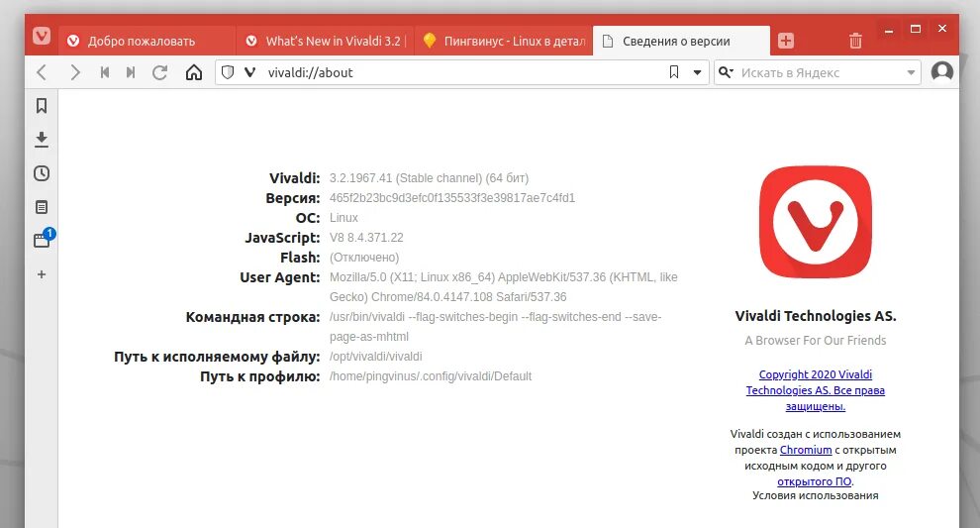Click the Flash (Отключено) value

(363, 258)
